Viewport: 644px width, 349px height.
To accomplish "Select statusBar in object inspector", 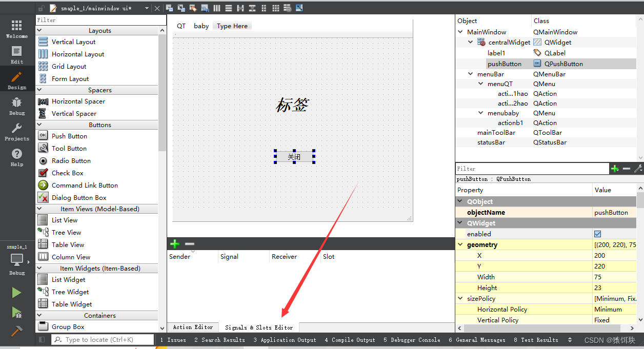I will [x=491, y=142].
